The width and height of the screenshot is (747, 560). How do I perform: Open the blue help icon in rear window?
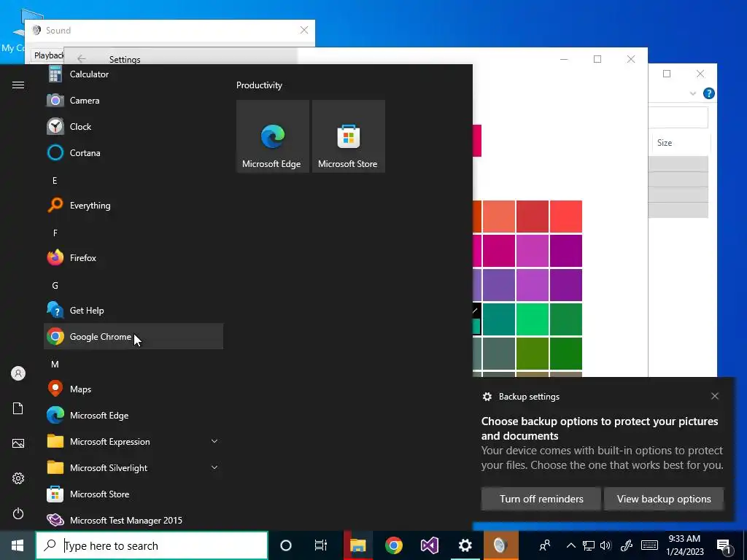pyautogui.click(x=708, y=93)
